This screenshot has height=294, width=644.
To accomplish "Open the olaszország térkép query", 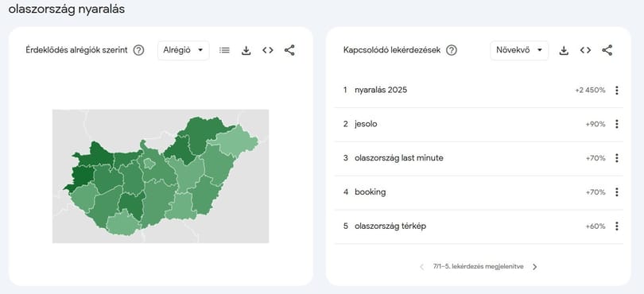I will pos(479,226).
